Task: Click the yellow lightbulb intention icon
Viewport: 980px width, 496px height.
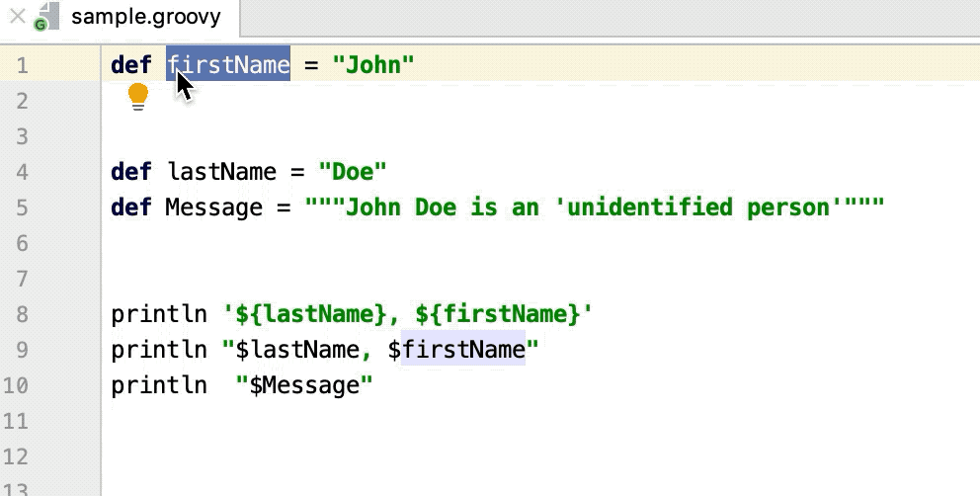Action: [x=138, y=97]
